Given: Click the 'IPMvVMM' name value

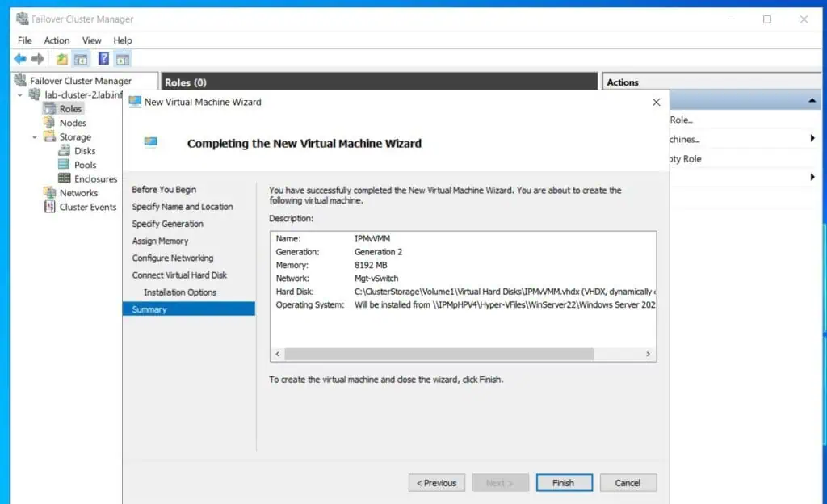Looking at the screenshot, I should (x=372, y=239).
